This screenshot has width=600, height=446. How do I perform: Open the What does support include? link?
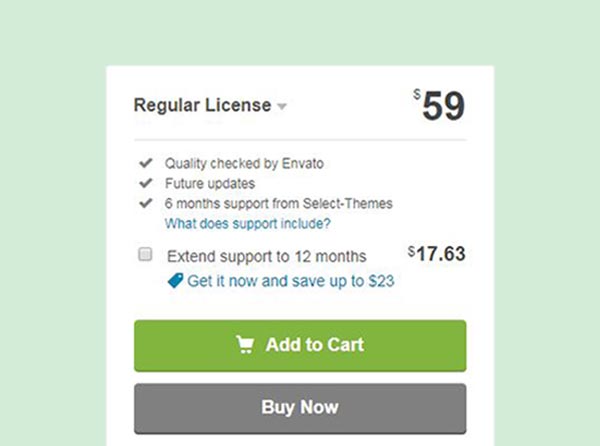pos(248,223)
